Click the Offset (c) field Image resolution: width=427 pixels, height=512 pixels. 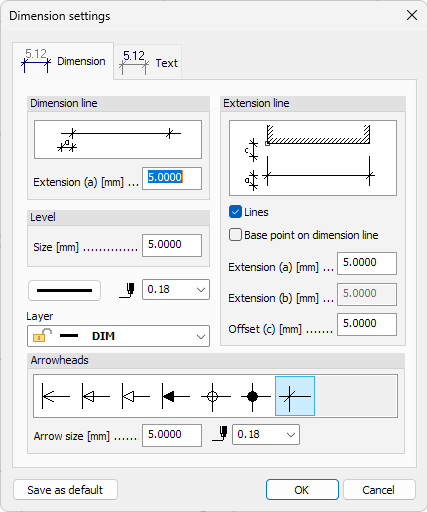(367, 324)
